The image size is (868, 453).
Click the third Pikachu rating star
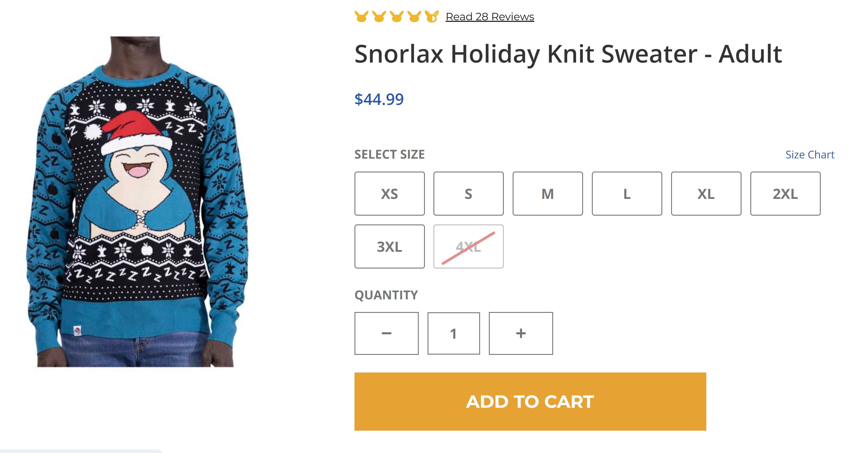pyautogui.click(x=397, y=16)
